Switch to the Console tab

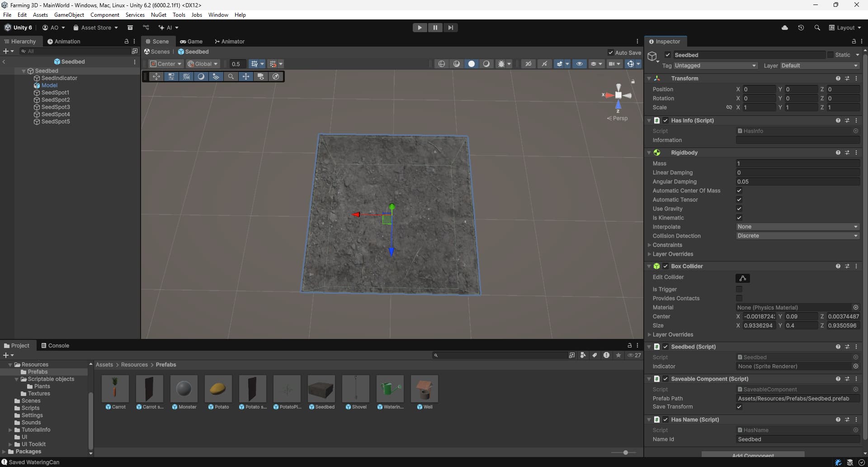click(55, 345)
